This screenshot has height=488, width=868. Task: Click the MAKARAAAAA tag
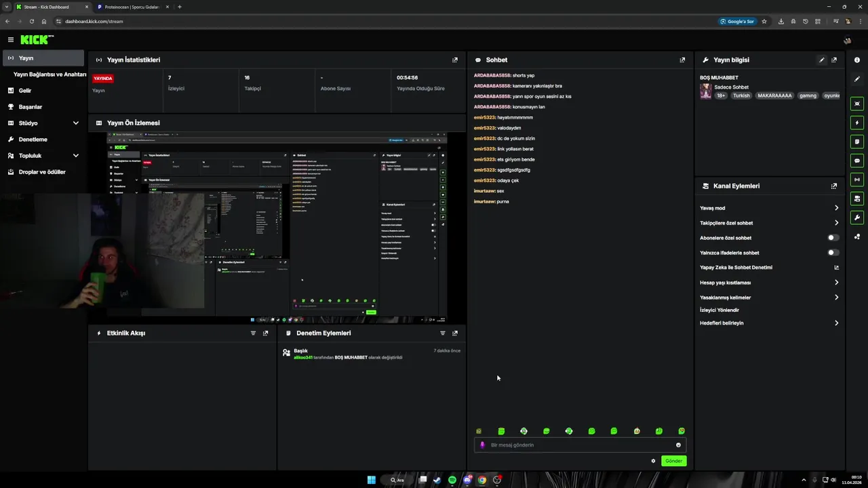[x=774, y=96]
